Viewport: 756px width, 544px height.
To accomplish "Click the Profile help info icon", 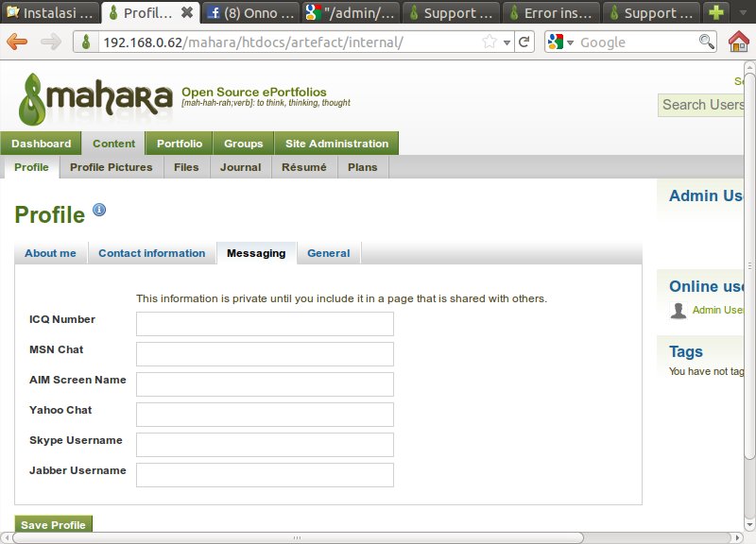I will [x=99, y=210].
